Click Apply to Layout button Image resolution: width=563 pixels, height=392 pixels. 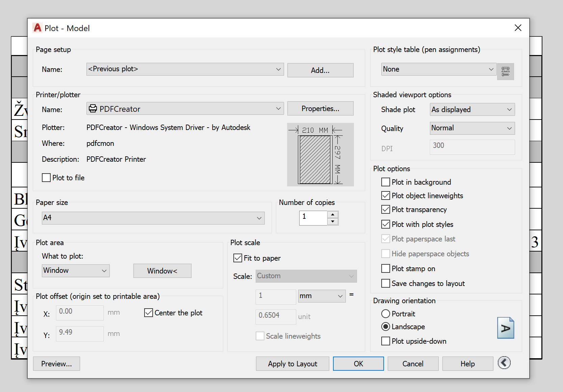(292, 364)
